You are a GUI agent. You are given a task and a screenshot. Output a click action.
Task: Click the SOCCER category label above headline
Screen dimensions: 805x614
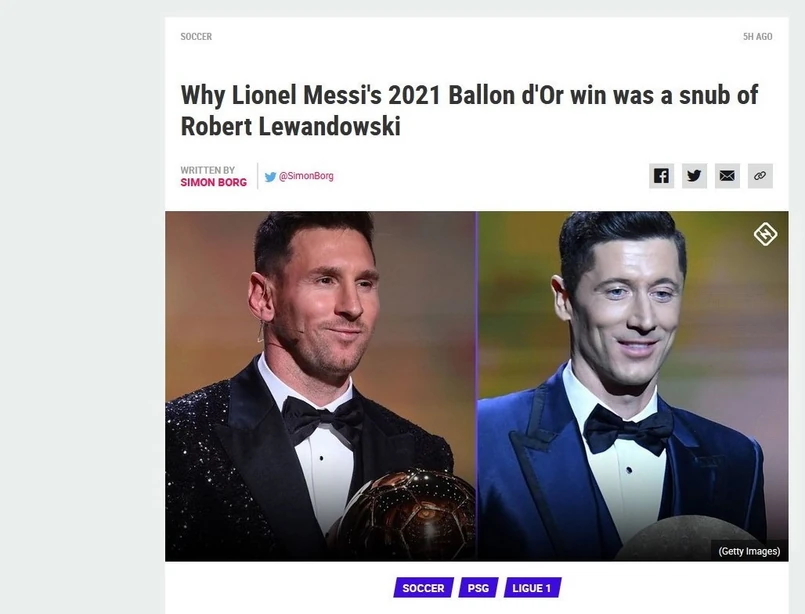196,37
